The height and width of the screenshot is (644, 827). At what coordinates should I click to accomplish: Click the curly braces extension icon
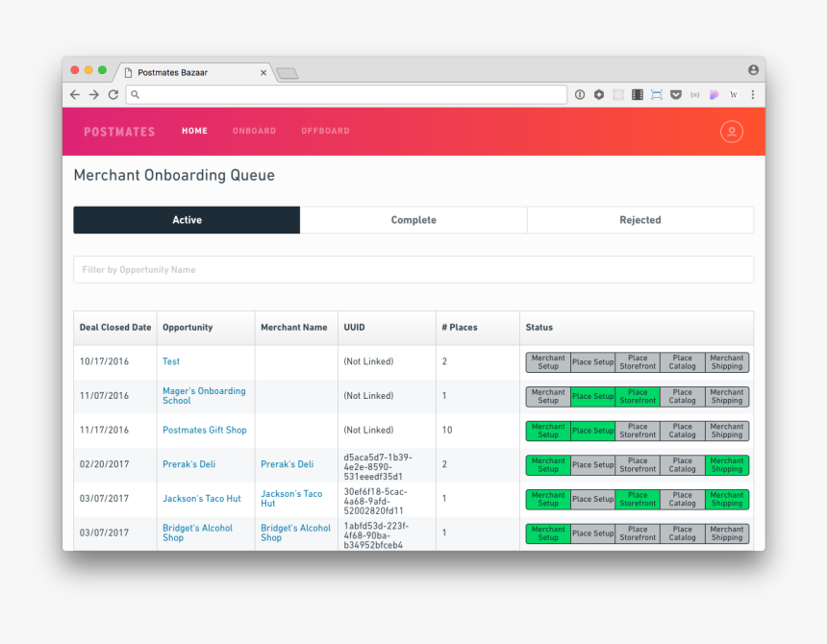coord(695,95)
